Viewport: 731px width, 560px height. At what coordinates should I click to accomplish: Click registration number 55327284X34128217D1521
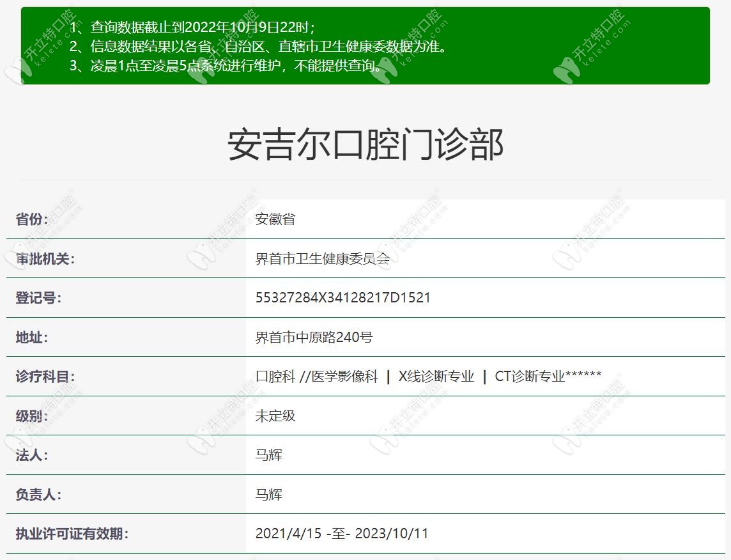(342, 297)
